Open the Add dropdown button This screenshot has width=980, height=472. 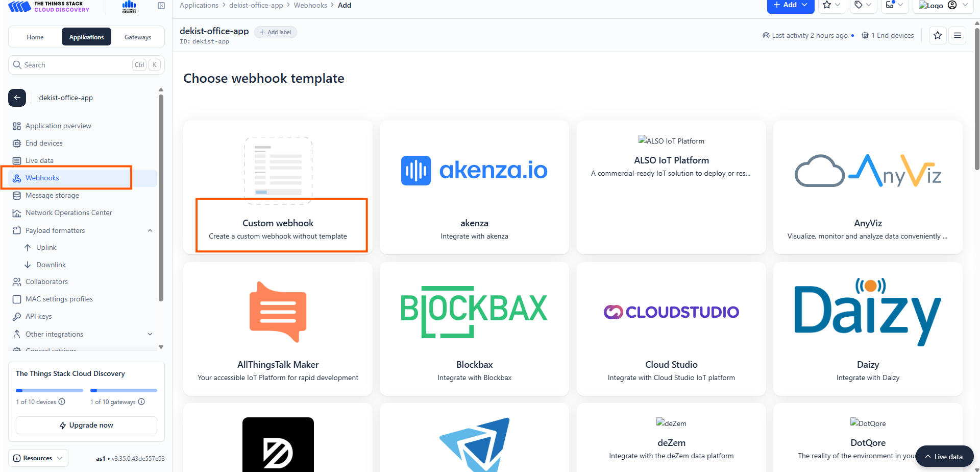[x=790, y=5]
